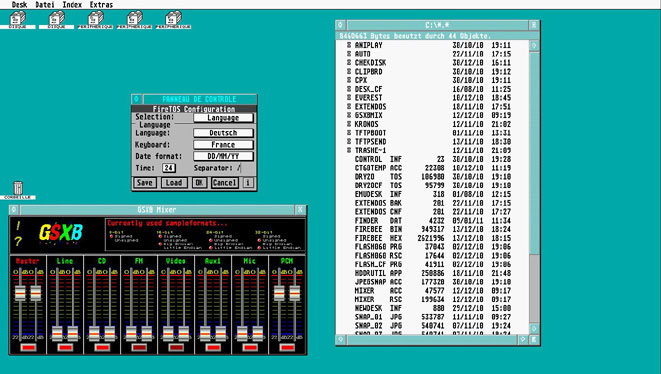Click the Master channel's left fader knob
Image resolution: width=661 pixels, height=374 pixels.
(20, 293)
